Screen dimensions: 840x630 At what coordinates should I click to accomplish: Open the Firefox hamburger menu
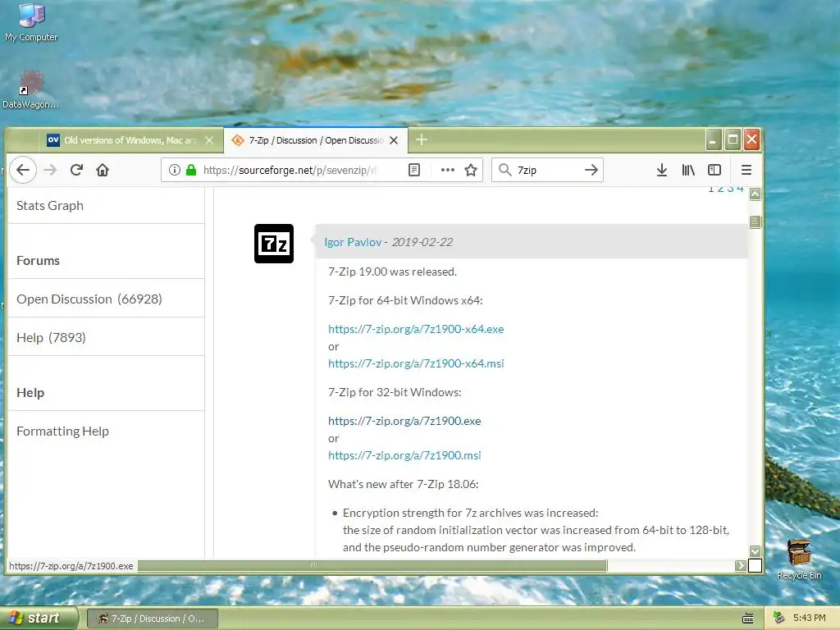coord(746,170)
